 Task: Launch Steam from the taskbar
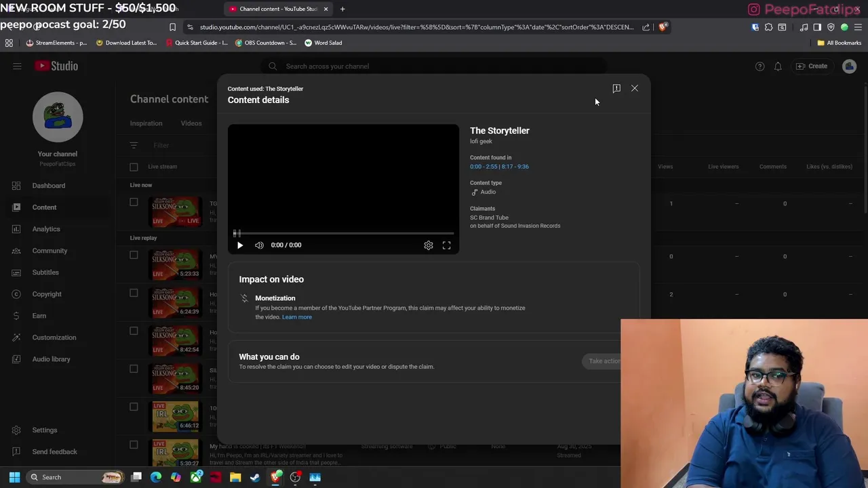[x=255, y=477]
